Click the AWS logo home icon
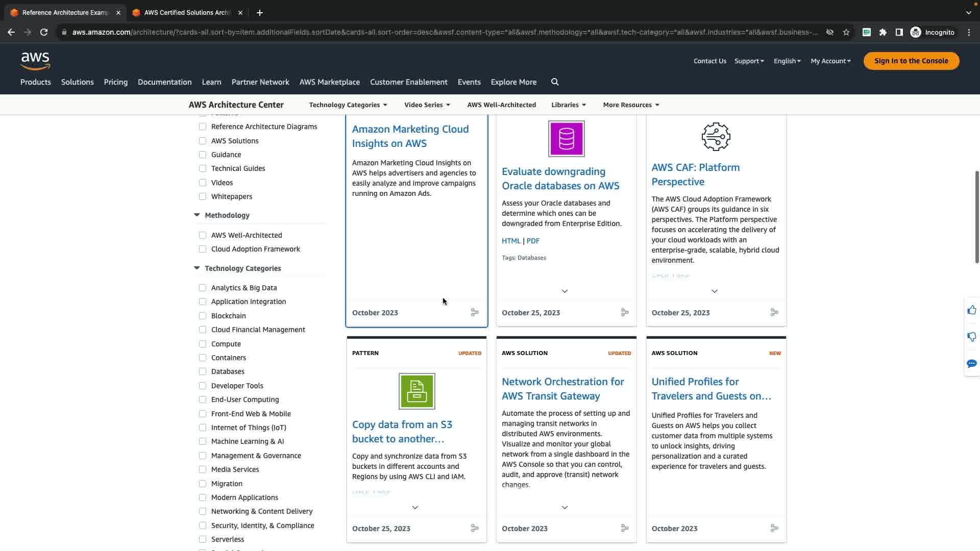Viewport: 980px width, 551px height. (35, 61)
